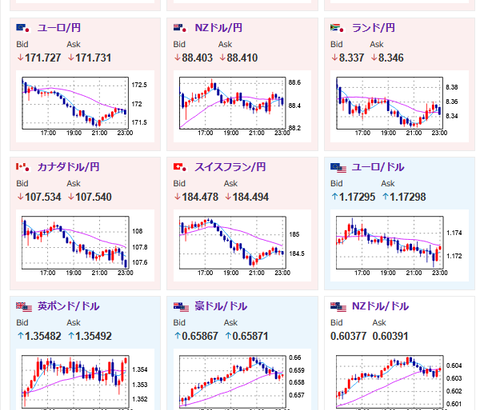Open the カナダドル/円 pair link
The image size is (480, 410).
68,167
